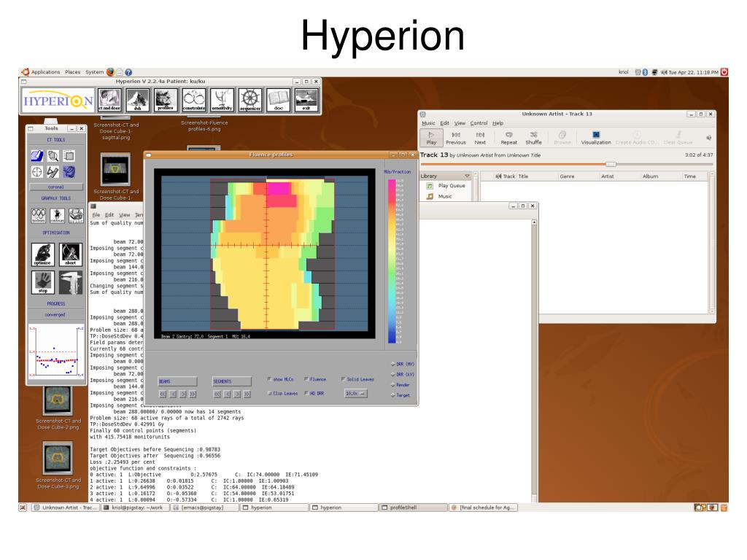Open the constraints handcuffs icon
The height and width of the screenshot is (560, 747).
194,99
